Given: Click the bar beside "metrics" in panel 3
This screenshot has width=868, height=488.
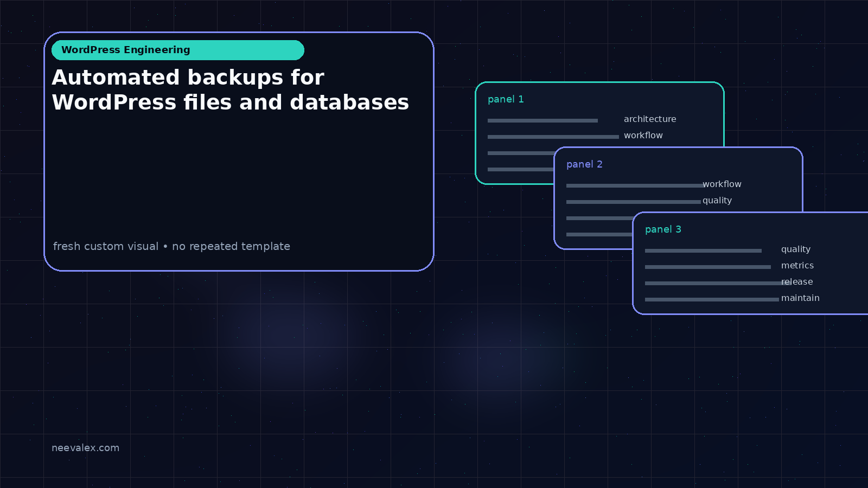Looking at the screenshot, I should click(x=708, y=267).
